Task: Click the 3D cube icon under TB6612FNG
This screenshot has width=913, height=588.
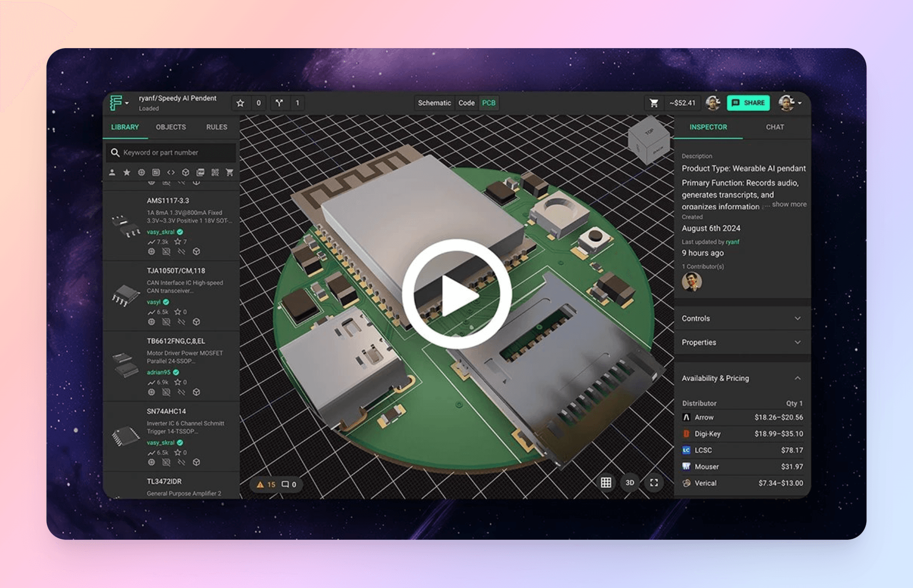Action: click(197, 392)
